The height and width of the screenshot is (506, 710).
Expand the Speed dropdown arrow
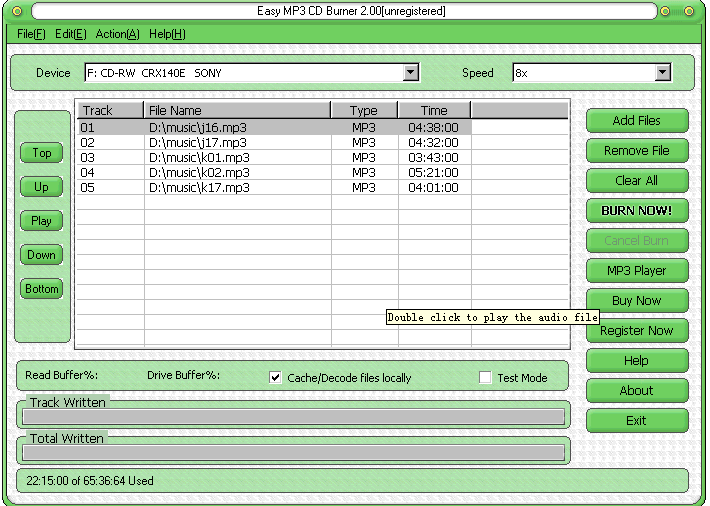point(662,72)
